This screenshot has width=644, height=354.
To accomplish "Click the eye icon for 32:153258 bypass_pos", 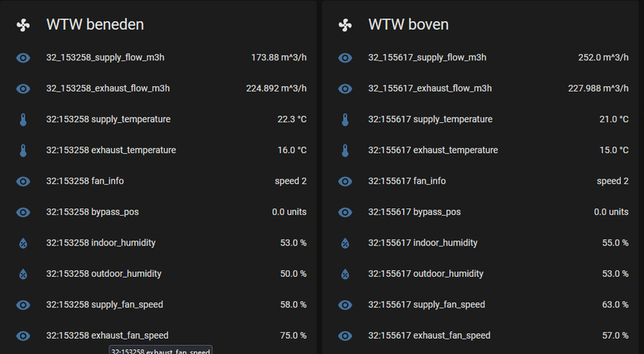I will click(23, 212).
